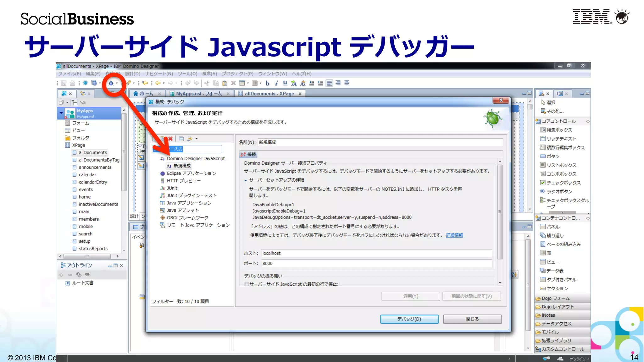
Task: Click the 名前(N) name input field
Action: [380, 142]
